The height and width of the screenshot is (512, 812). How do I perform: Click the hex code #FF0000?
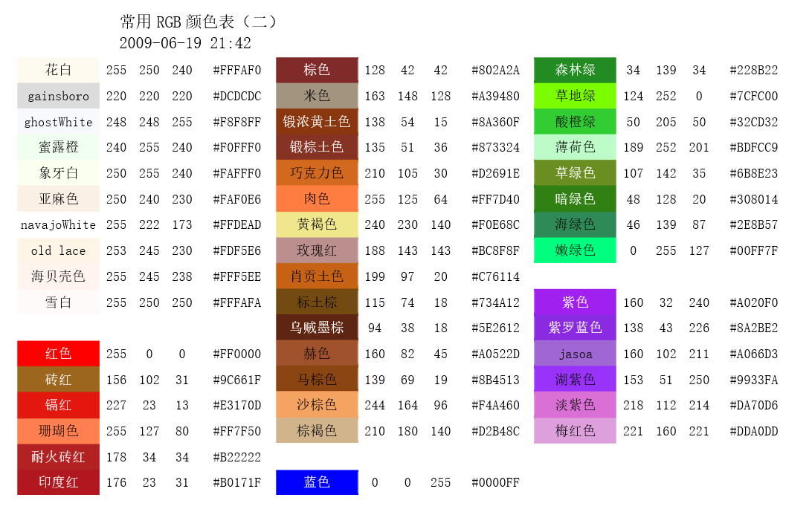(x=236, y=354)
